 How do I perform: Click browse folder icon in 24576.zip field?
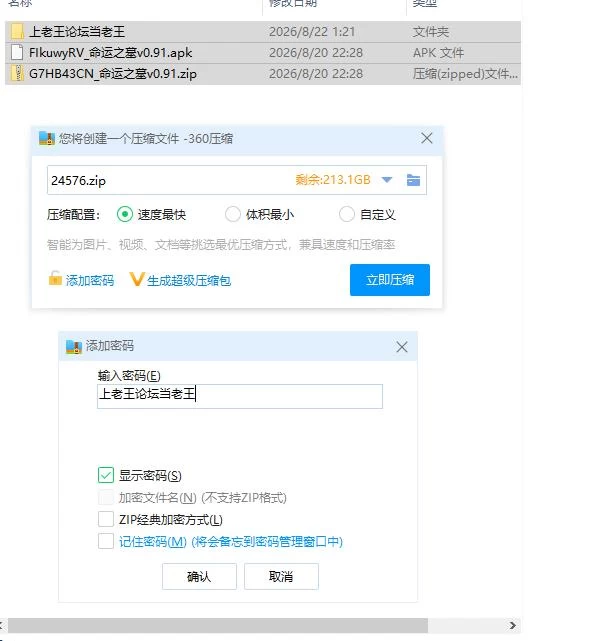pyautogui.click(x=413, y=180)
